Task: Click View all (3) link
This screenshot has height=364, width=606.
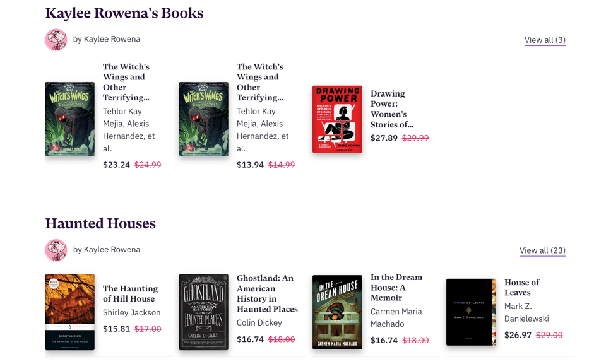Action: click(x=545, y=40)
